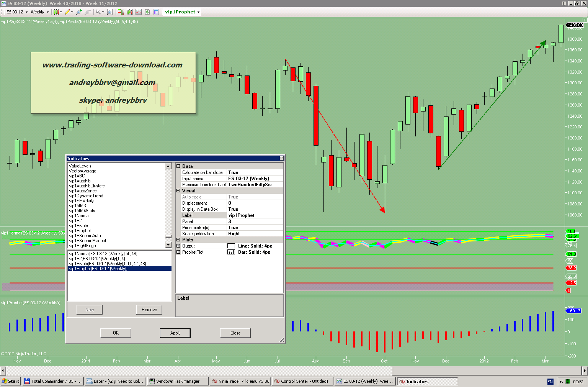This screenshot has height=387, width=588.
Task: Expand the ProphetPlot plot settings
Action: click(178, 252)
